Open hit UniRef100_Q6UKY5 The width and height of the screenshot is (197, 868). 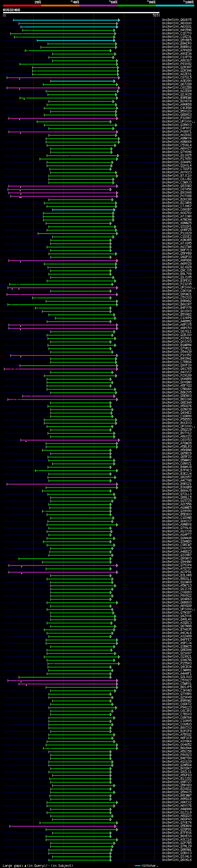pos(177,20)
